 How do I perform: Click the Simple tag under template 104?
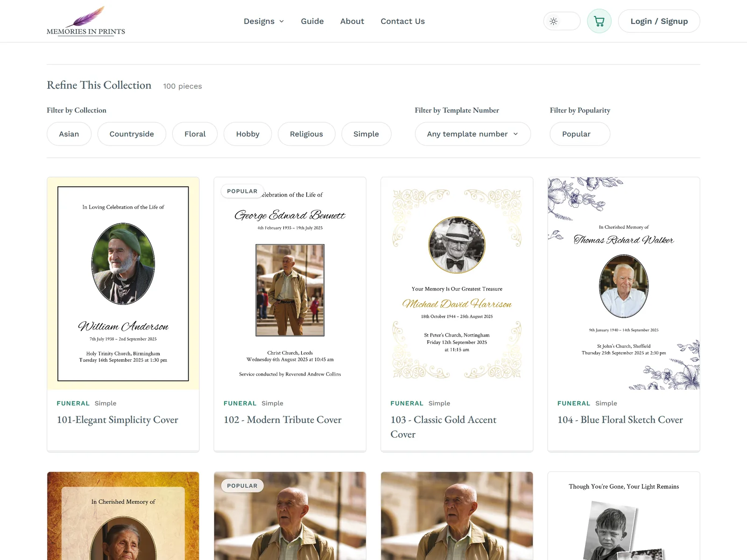pyautogui.click(x=606, y=403)
